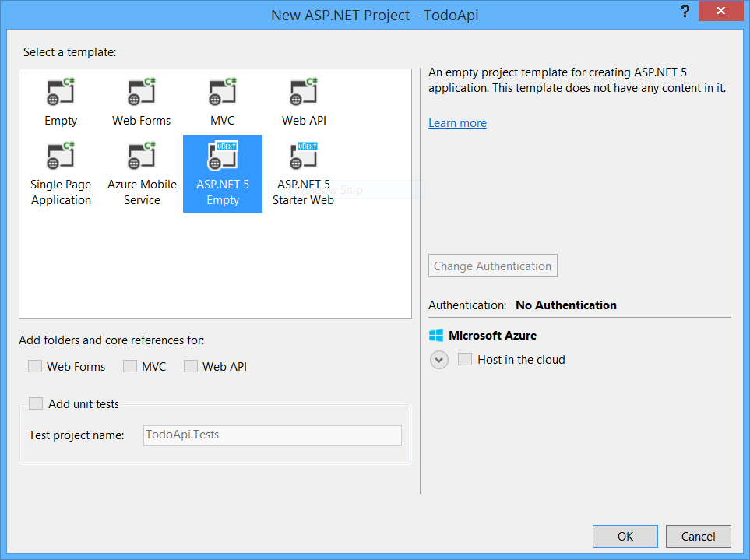This screenshot has height=560, width=750.
Task: Click the No Authentication text
Action: pyautogui.click(x=566, y=305)
